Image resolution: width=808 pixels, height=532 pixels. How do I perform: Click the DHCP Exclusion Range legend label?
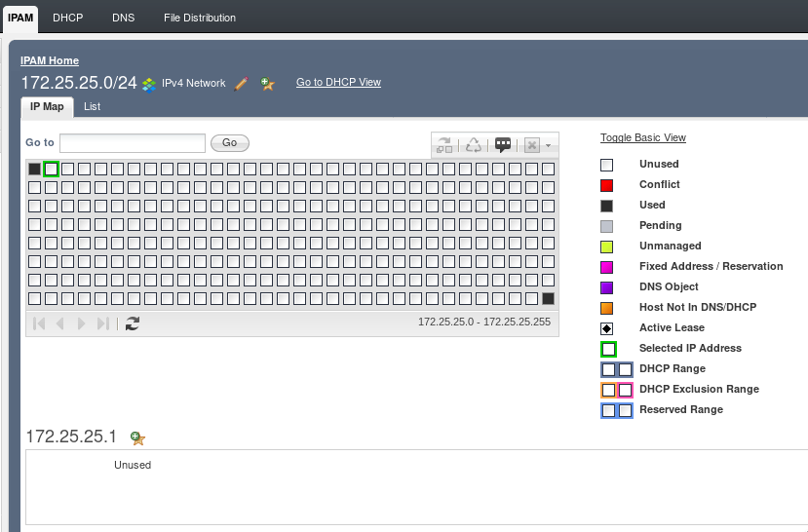coord(699,390)
